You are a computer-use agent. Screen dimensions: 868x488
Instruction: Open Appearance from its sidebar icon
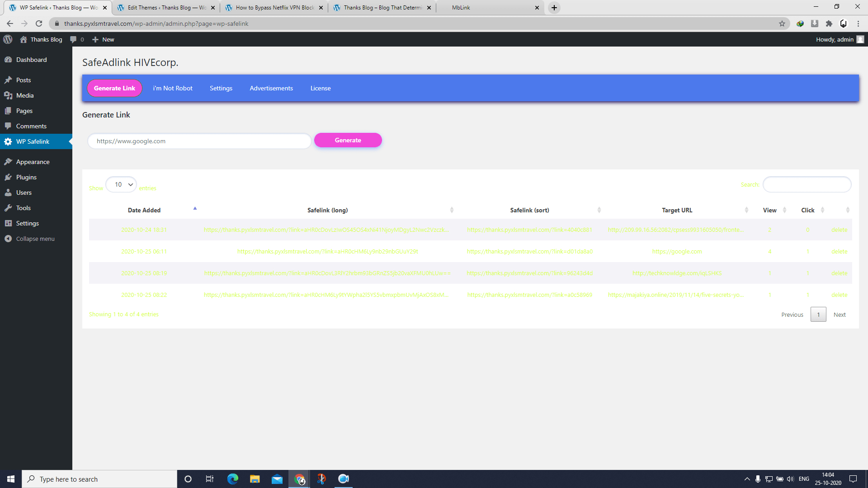coord(9,162)
